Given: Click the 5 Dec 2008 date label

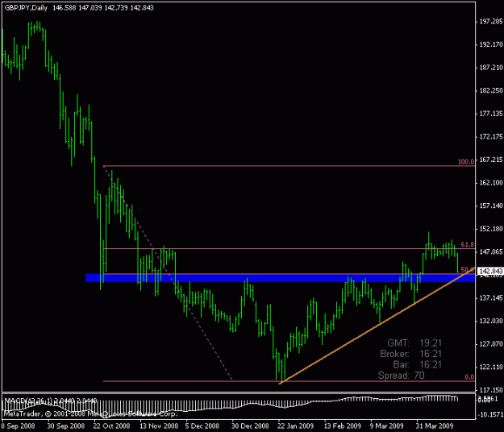Looking at the screenshot, I should click(x=202, y=426).
